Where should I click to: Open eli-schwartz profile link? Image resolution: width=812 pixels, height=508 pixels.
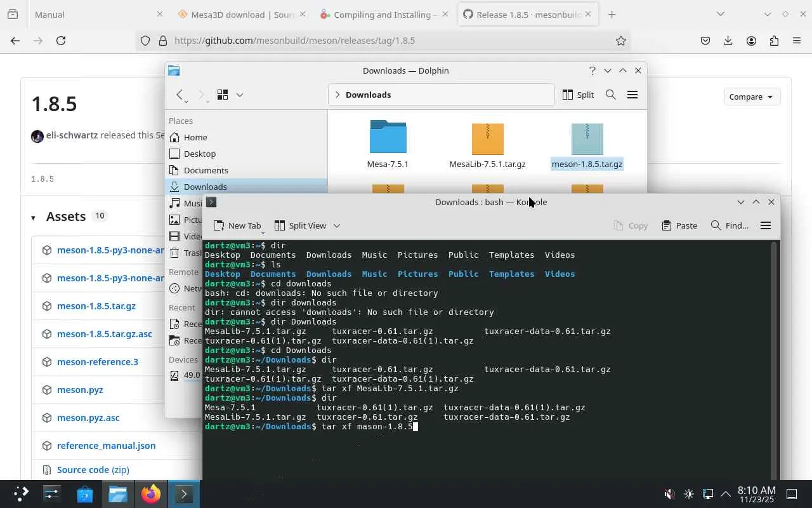coord(72,135)
